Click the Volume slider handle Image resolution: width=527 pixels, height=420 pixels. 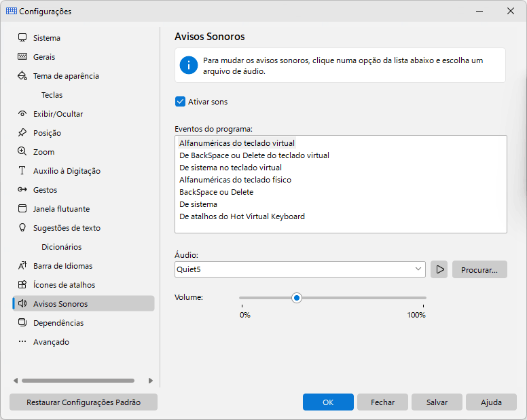296,298
